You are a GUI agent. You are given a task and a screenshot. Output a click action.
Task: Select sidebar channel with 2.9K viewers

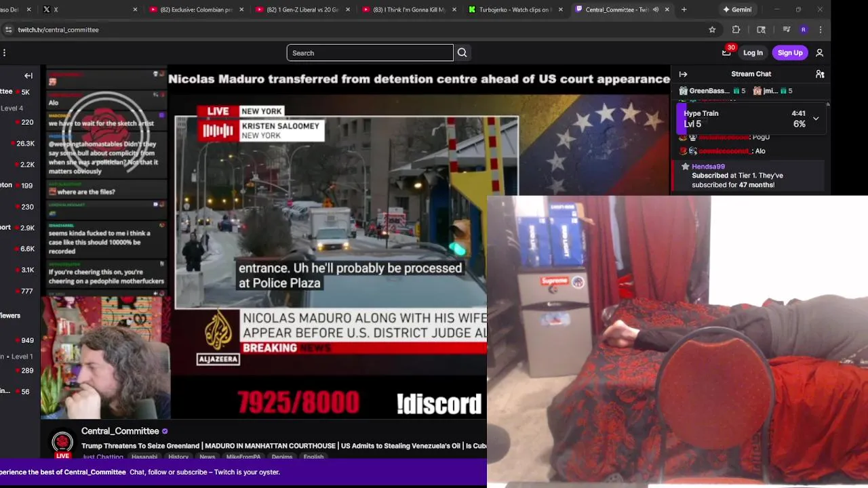[x=20, y=228]
